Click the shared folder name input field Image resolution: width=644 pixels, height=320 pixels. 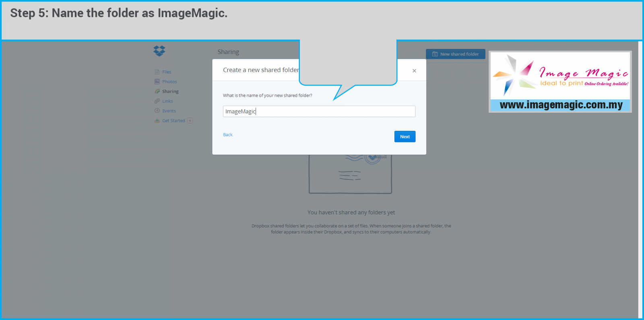[319, 111]
